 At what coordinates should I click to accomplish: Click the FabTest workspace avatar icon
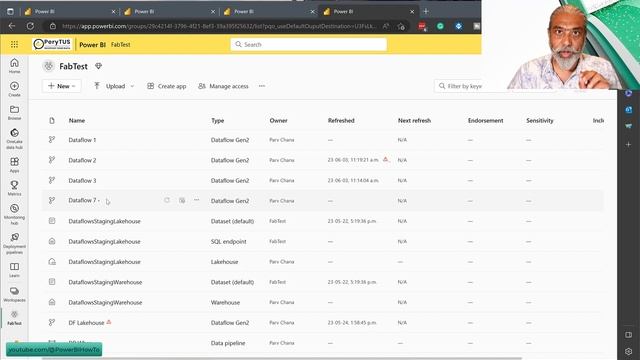coord(49,66)
